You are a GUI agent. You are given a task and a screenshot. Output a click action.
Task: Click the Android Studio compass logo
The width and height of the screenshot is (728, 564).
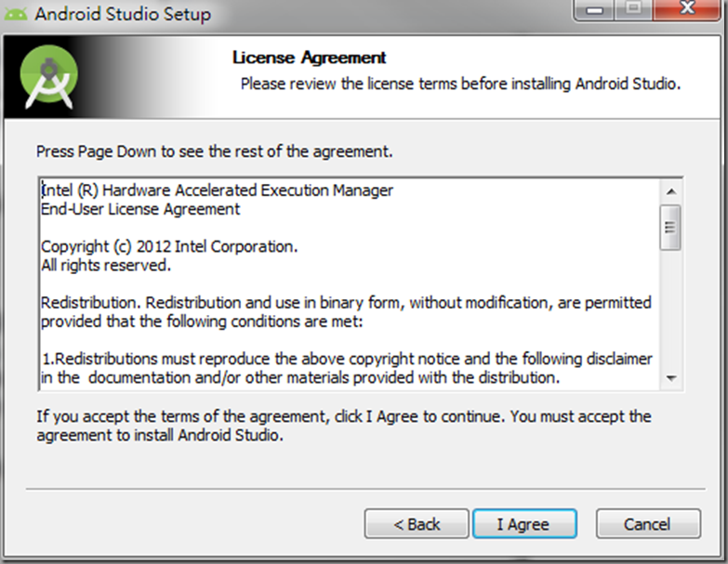pyautogui.click(x=48, y=76)
